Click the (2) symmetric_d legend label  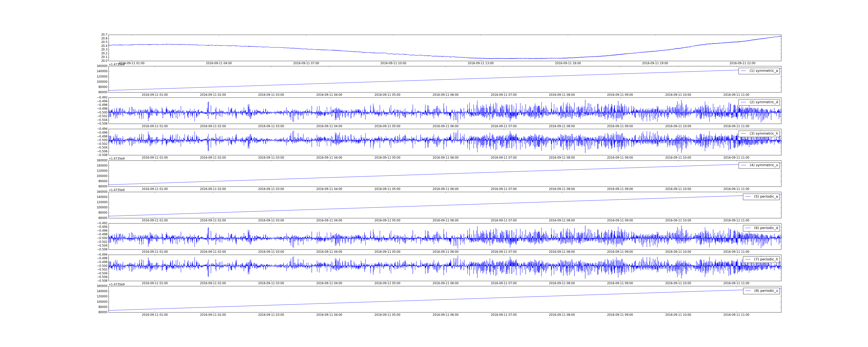(x=763, y=102)
